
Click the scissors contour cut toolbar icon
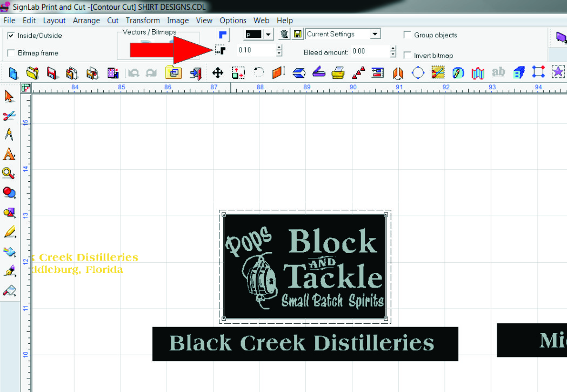pyautogui.click(x=438, y=72)
